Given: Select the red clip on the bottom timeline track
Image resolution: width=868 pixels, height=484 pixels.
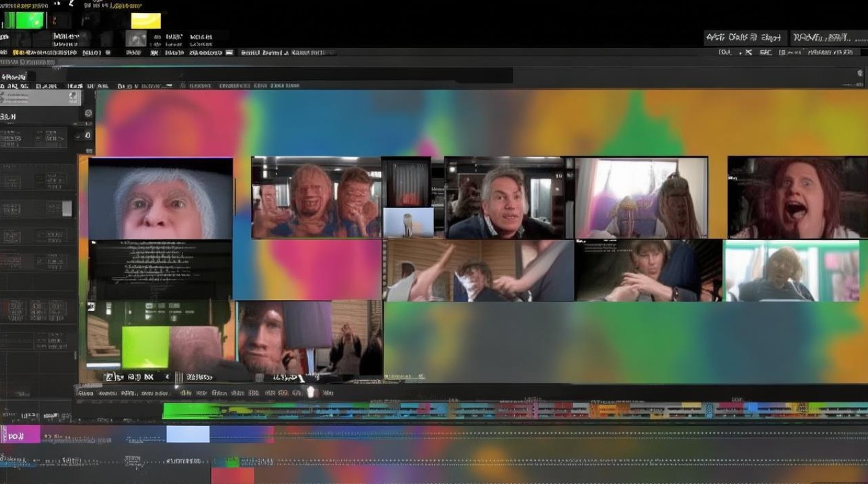Looking at the screenshot, I should point(232,476).
